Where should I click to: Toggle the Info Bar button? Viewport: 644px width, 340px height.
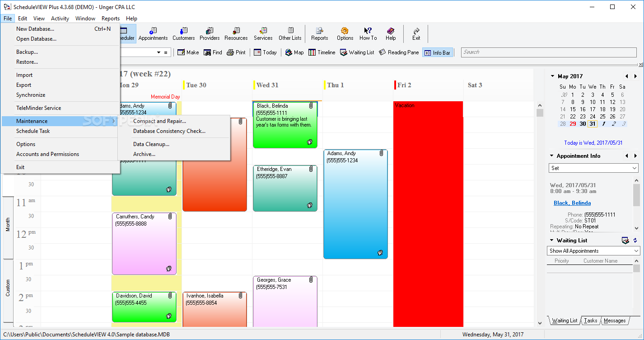437,52
